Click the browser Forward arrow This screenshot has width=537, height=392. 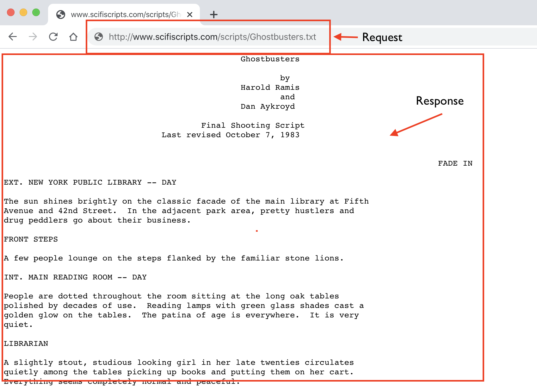33,37
